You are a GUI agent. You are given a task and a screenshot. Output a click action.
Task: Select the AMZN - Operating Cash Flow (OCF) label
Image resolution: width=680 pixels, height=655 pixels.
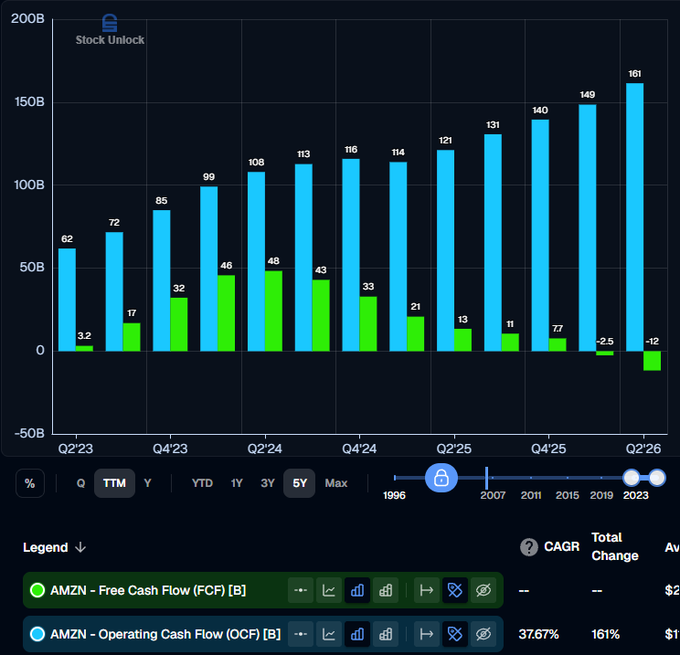coord(165,635)
